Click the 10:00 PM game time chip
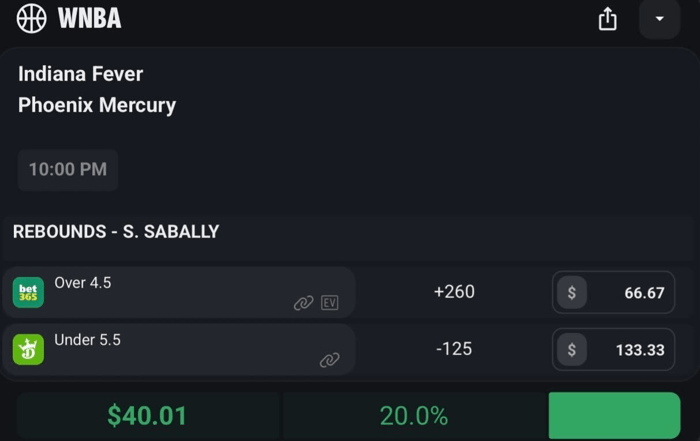The image size is (700, 441). pos(68,170)
